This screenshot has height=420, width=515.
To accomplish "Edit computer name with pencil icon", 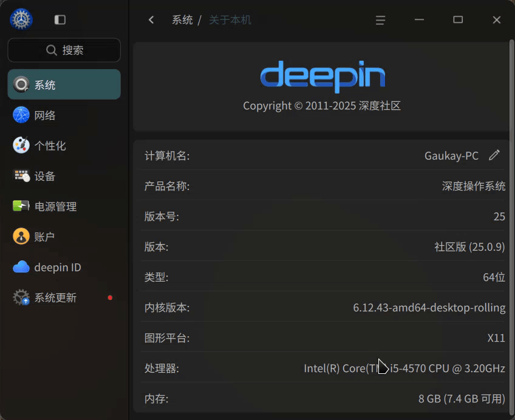I will point(494,155).
